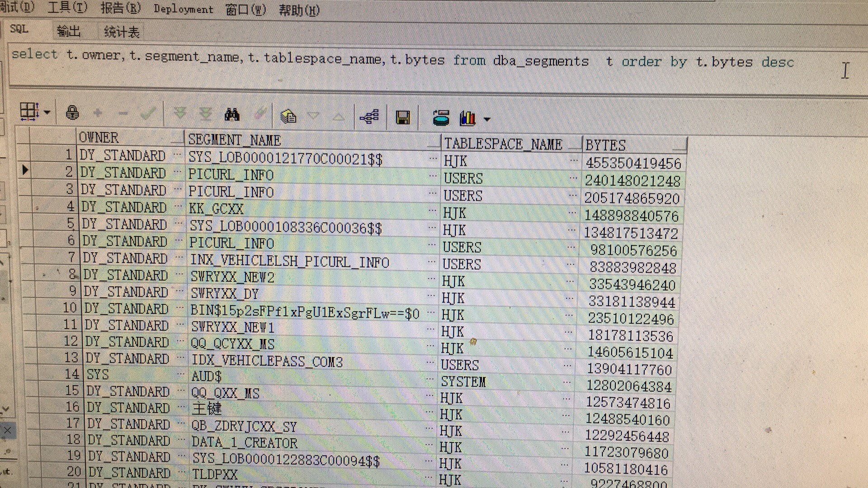
Task: Click the single record view icon
Action: 288,117
